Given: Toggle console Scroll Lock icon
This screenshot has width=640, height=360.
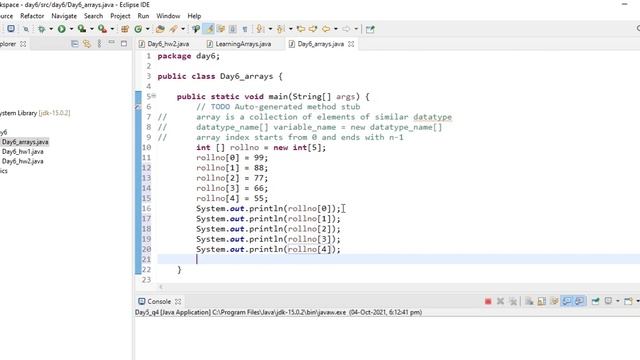Looking at the screenshot, I should (x=542, y=301).
